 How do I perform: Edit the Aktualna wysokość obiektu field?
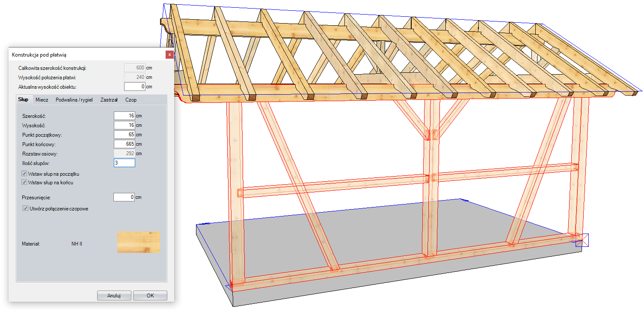tap(134, 87)
